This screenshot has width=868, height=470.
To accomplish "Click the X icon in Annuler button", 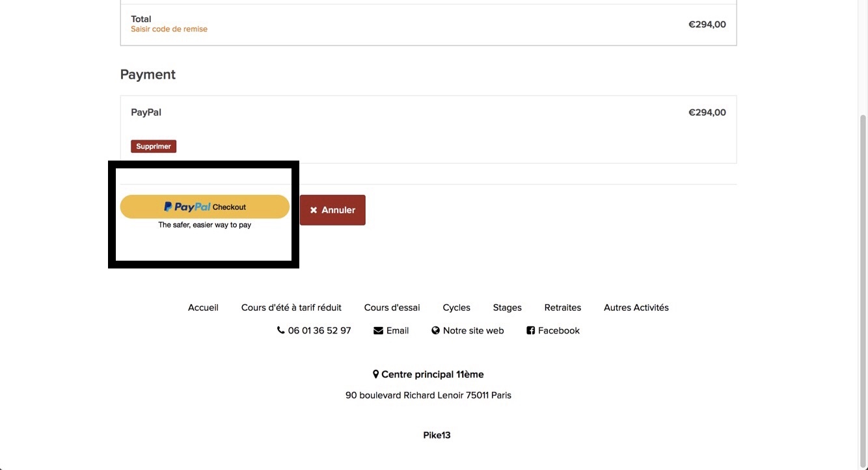I will (x=314, y=210).
